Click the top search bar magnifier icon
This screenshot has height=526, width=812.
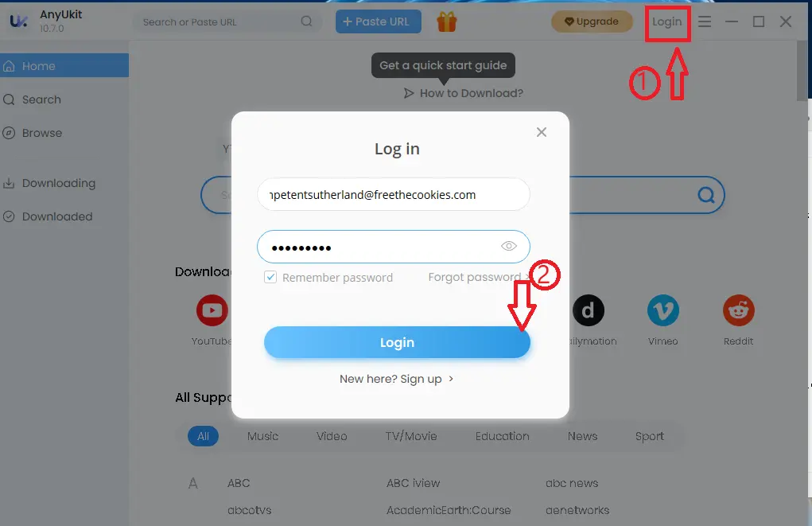pos(306,21)
